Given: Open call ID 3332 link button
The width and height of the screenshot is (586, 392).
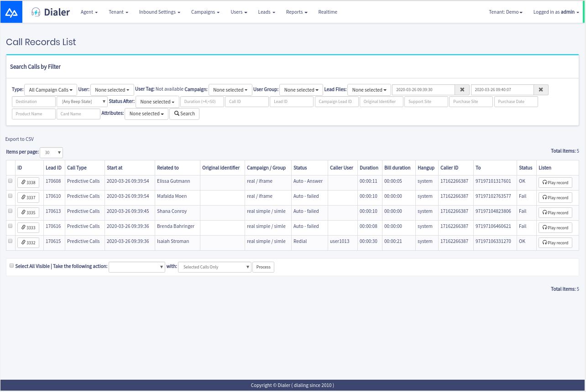Looking at the screenshot, I should [28, 243].
